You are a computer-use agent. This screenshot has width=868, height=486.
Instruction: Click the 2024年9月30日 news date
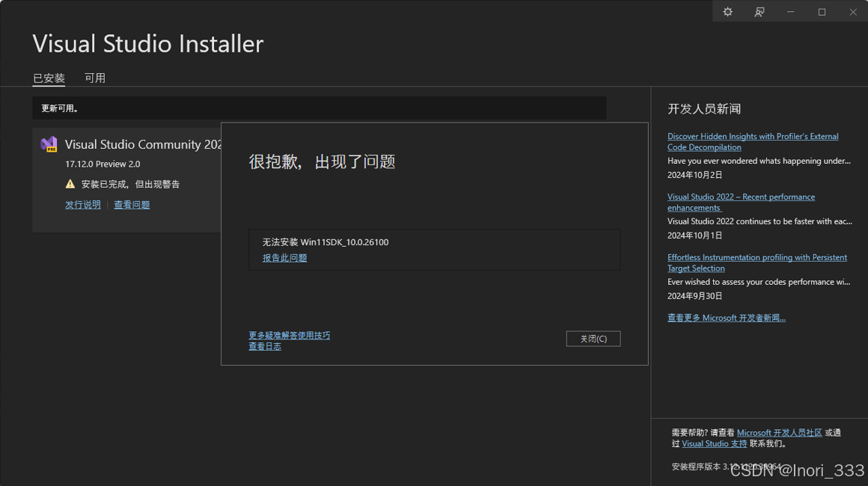click(694, 296)
